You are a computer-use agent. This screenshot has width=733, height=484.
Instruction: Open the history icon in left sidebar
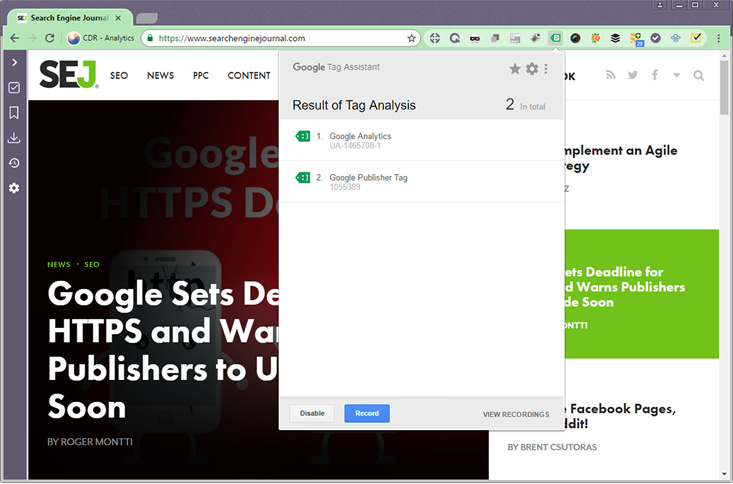click(14, 163)
